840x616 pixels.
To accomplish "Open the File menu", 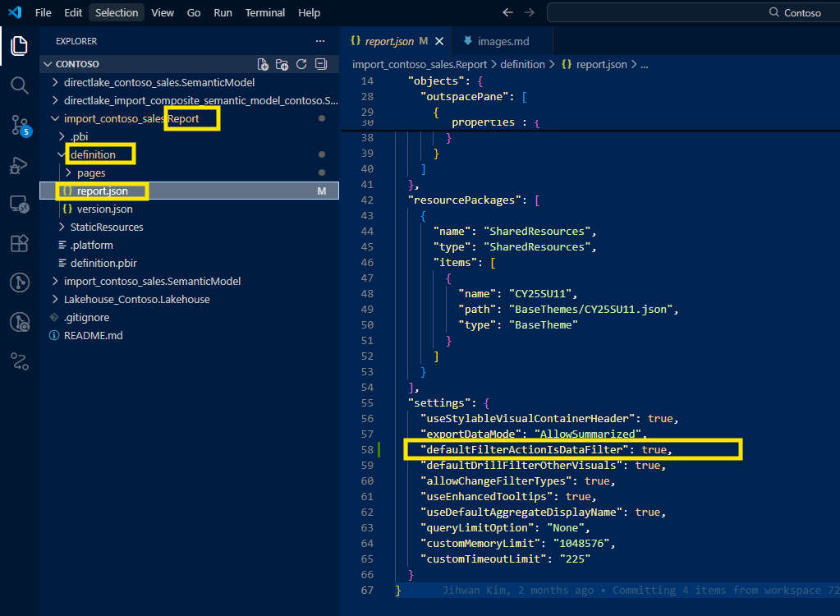I will tap(43, 12).
